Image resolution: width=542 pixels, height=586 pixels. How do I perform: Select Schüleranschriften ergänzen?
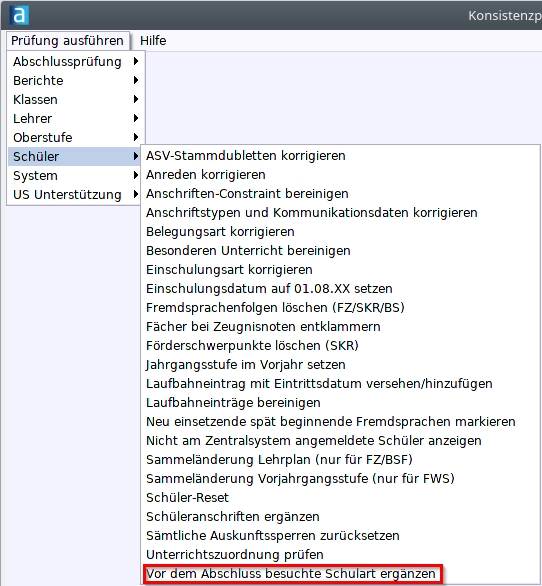point(340,516)
